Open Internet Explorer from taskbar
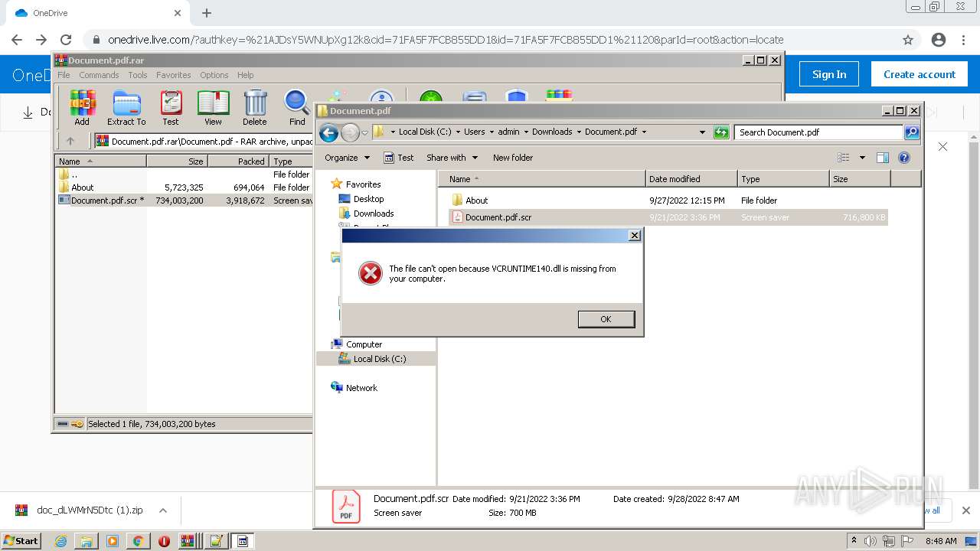 tap(61, 541)
